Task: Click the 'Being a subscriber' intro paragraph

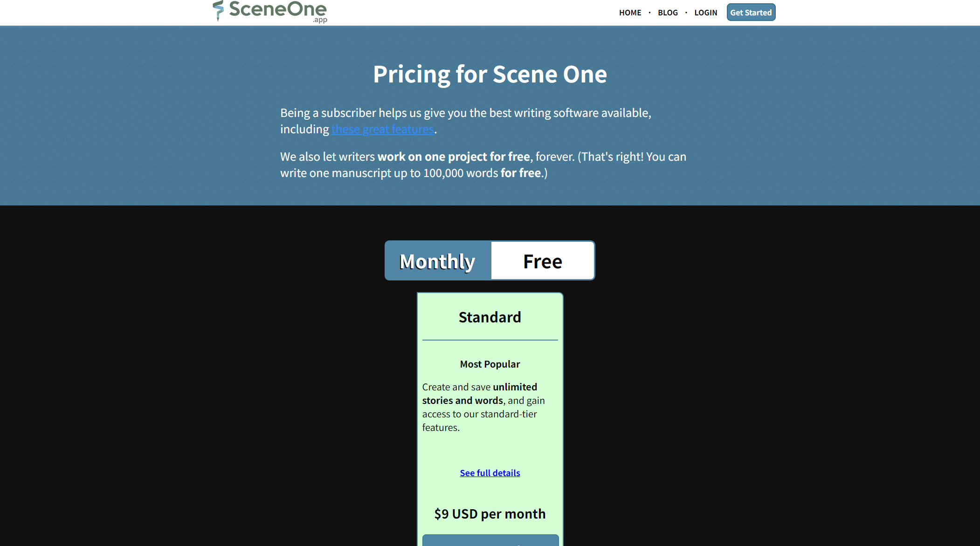Action: pyautogui.click(x=465, y=113)
